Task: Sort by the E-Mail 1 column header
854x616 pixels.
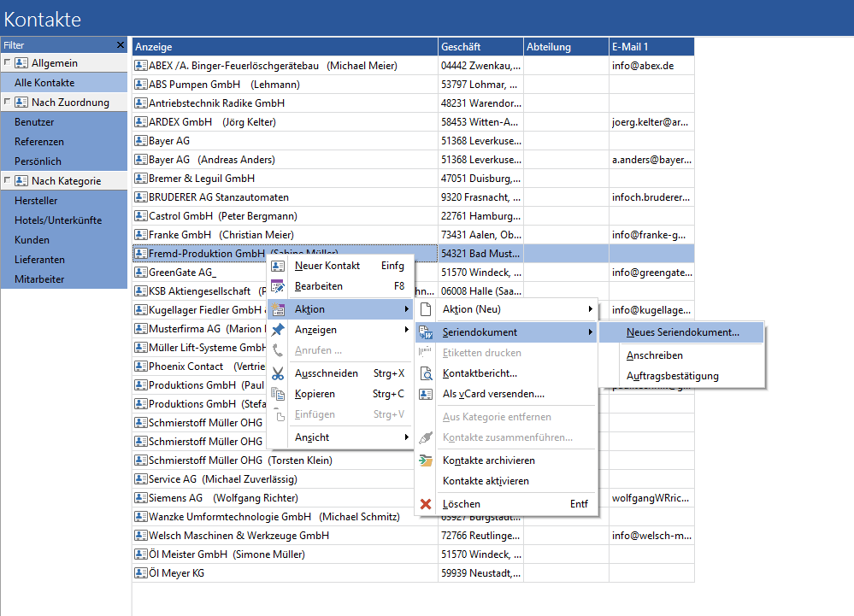Action: [x=651, y=47]
